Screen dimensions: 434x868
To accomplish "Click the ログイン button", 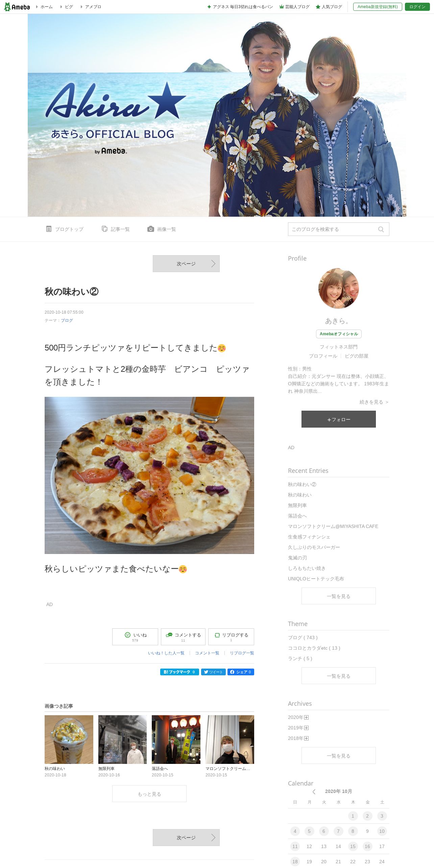I will tap(417, 7).
